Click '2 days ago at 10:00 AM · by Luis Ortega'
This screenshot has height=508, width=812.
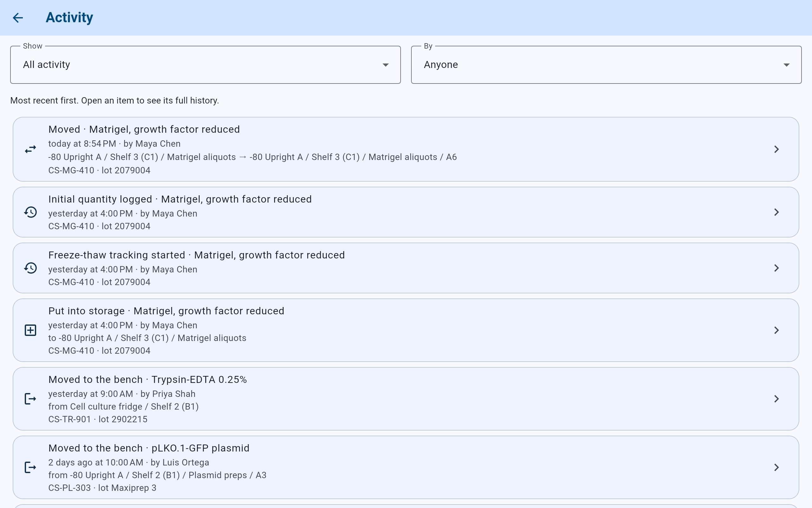[129, 462]
